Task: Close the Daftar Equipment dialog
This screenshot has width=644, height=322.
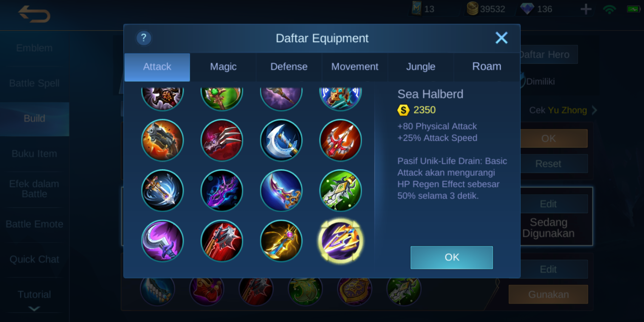Action: pyautogui.click(x=501, y=38)
